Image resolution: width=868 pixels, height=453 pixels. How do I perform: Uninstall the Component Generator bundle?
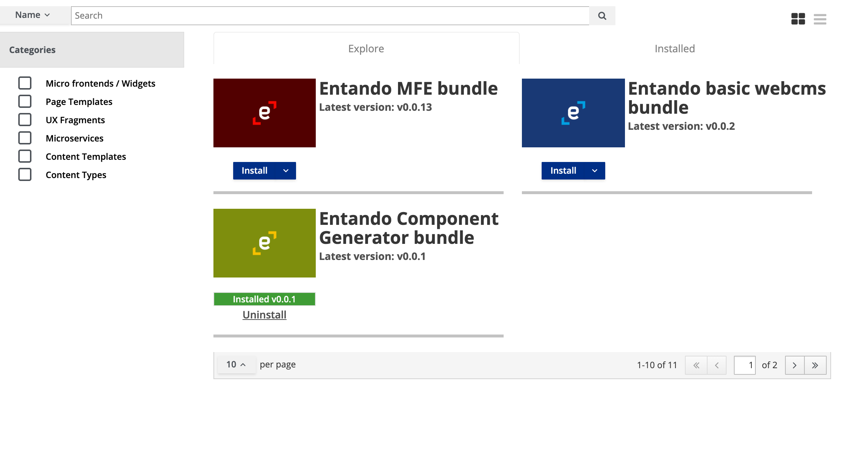264,315
